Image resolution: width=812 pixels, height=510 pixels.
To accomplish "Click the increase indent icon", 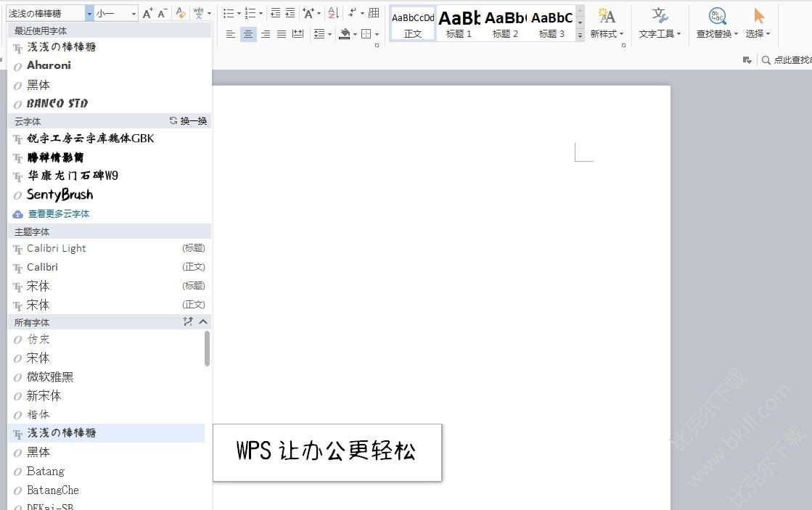I will (x=290, y=13).
